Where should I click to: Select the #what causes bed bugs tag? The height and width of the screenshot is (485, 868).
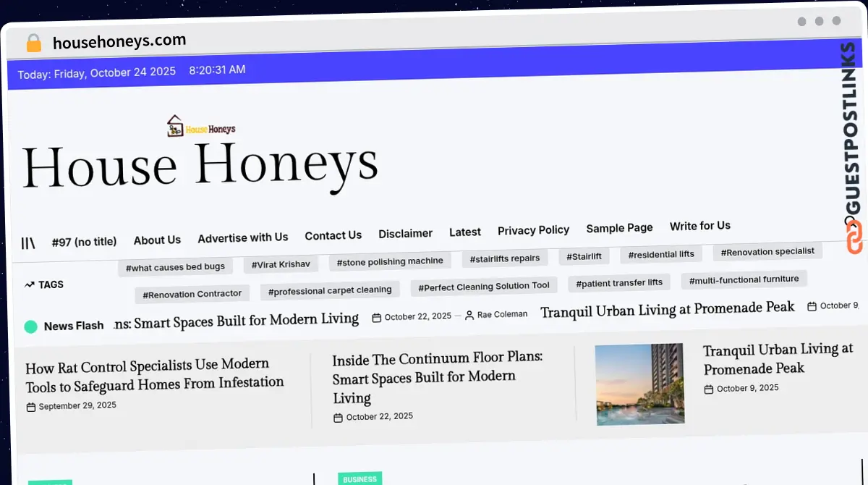(x=175, y=268)
